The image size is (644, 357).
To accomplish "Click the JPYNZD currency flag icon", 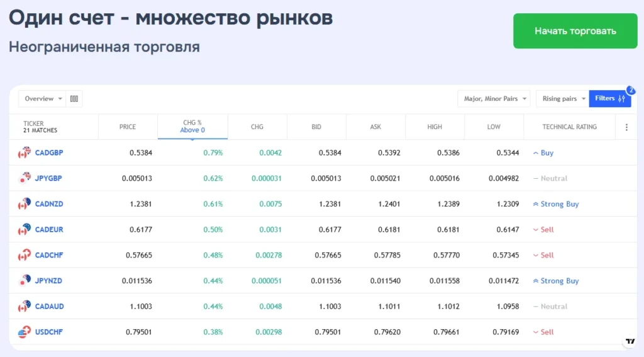I will pyautogui.click(x=25, y=281).
